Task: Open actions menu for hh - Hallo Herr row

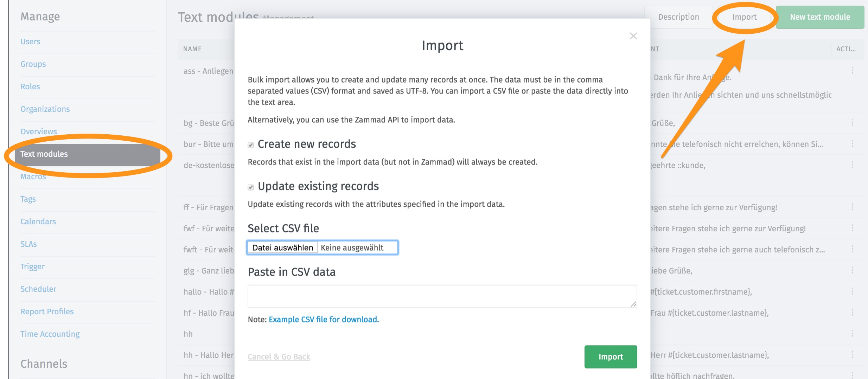Action: pyautogui.click(x=852, y=354)
